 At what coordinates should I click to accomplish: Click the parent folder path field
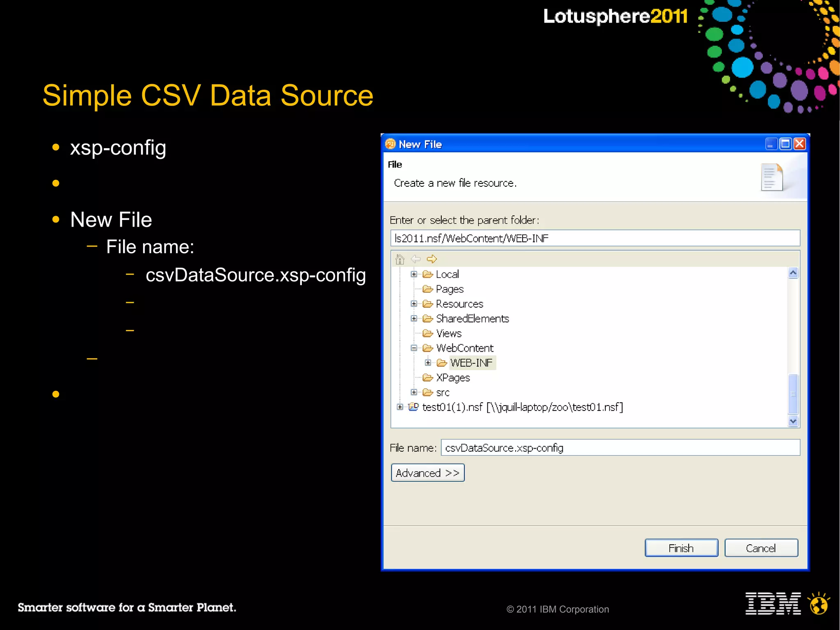[x=595, y=238]
